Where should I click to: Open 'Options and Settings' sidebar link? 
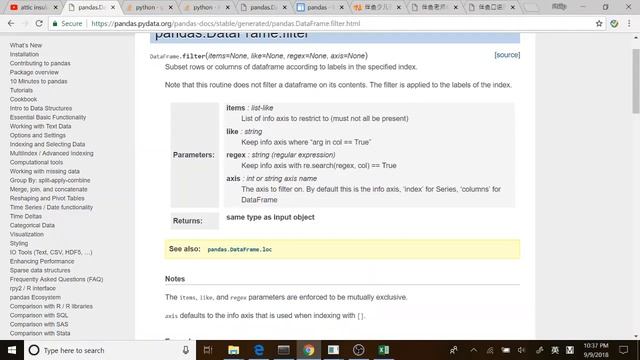(38, 135)
